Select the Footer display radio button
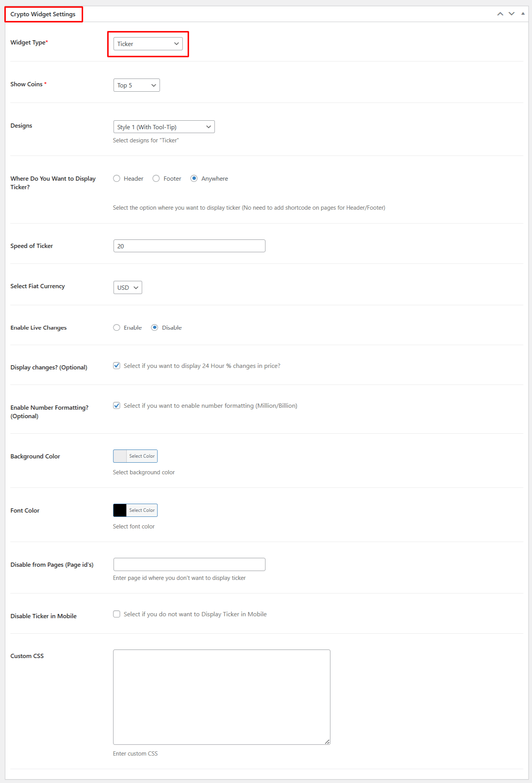The image size is (532, 783). (156, 178)
